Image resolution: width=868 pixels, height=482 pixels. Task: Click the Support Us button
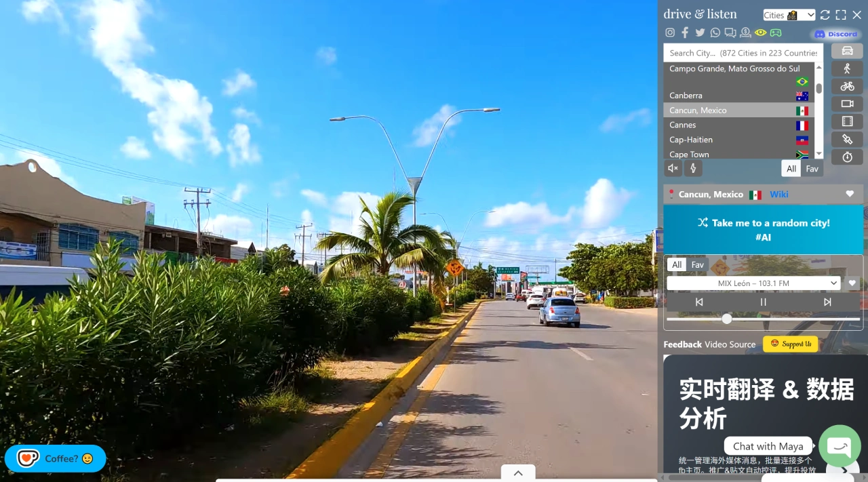pyautogui.click(x=790, y=344)
